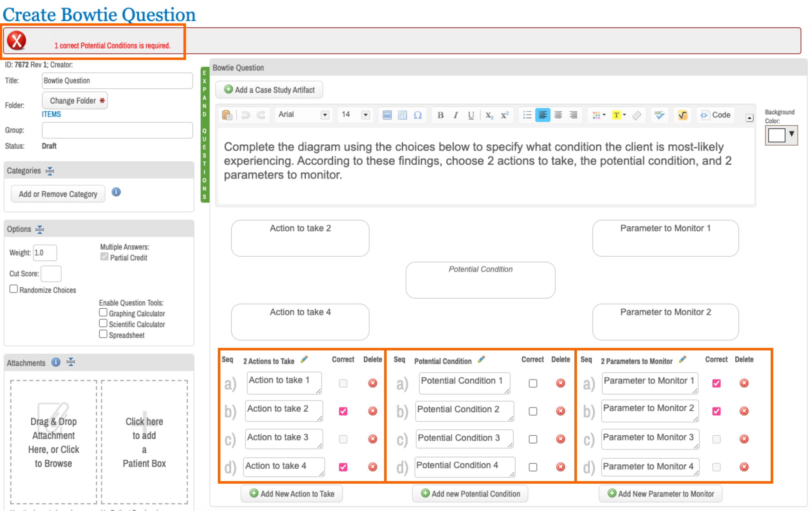Screen dimensions: 812x511
Task: Open the Arial font family dropdown
Action: click(324, 115)
